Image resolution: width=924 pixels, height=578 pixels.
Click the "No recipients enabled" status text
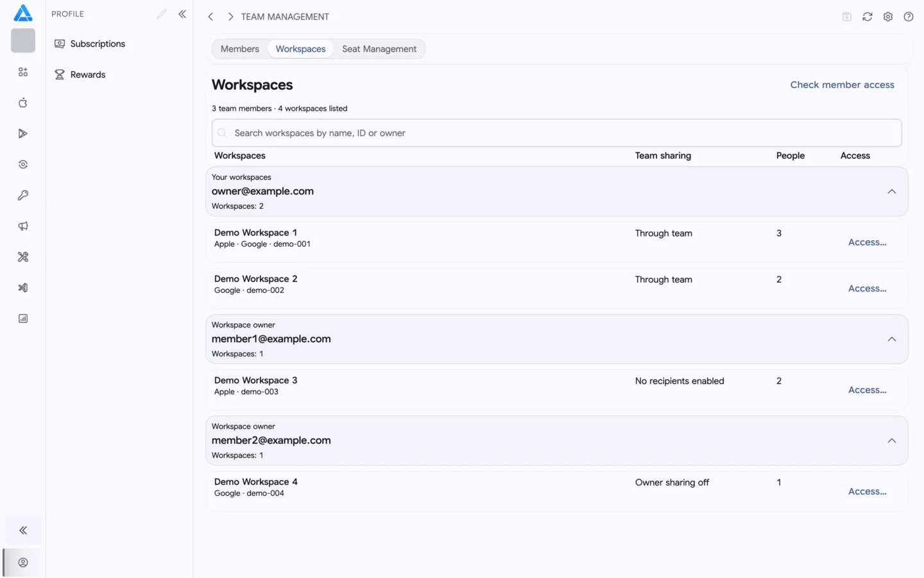tap(680, 381)
